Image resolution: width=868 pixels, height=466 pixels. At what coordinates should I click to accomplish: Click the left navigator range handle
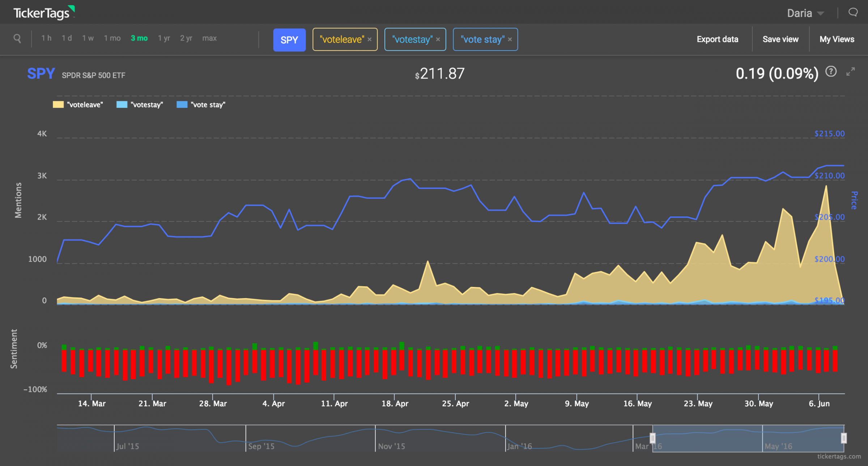653,438
